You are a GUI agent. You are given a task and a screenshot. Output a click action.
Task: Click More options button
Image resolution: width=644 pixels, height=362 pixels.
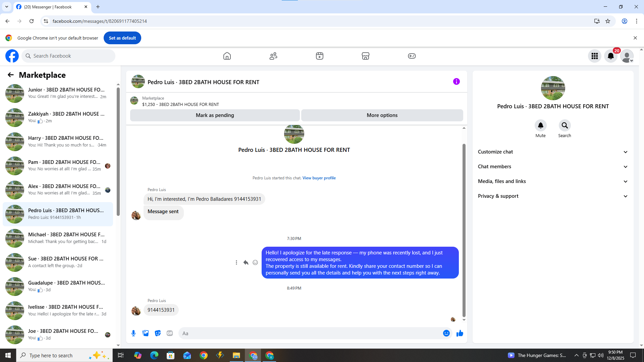[x=382, y=115]
